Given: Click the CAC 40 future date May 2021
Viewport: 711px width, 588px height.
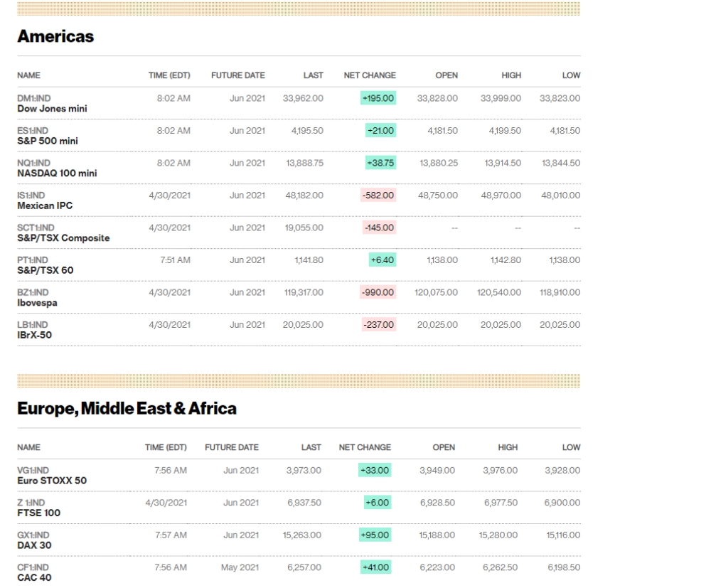Looking at the screenshot, I should click(x=240, y=567).
